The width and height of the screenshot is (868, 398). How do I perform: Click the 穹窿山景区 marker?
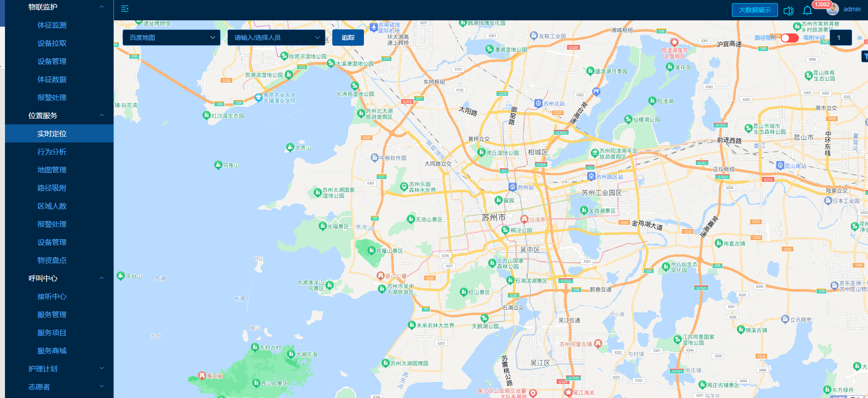pos(372,250)
